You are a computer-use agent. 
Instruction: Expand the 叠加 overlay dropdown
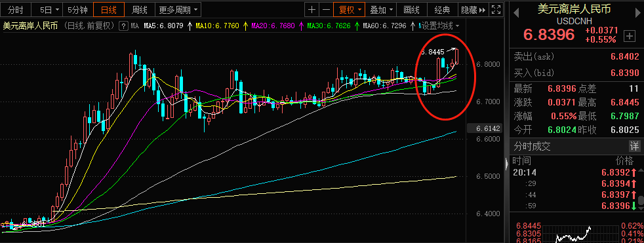[382, 9]
